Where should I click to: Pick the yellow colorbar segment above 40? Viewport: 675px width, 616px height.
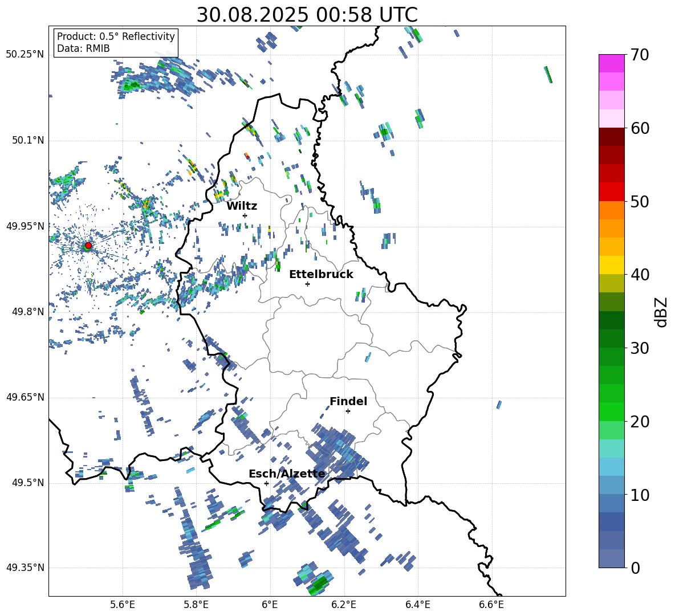pos(611,265)
